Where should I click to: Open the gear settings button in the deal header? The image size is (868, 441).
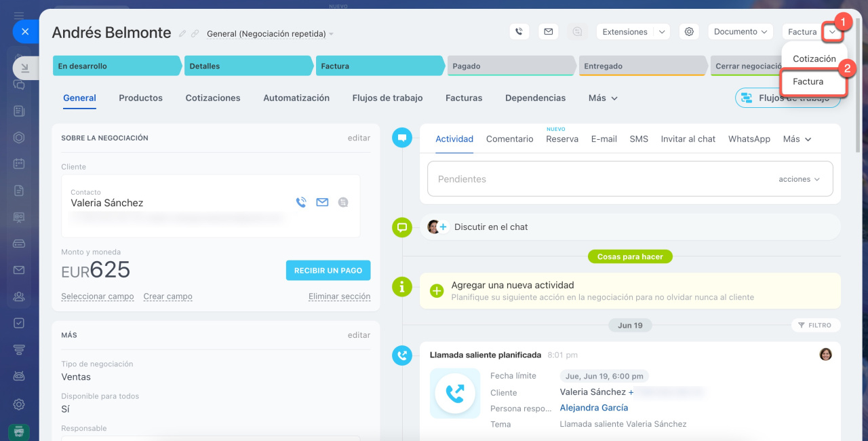coord(689,32)
